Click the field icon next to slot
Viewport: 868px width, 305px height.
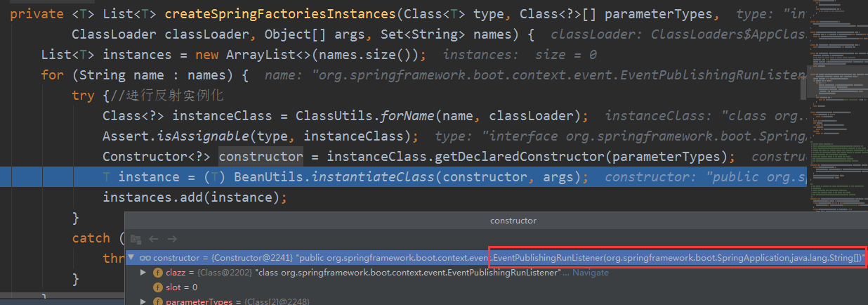(159, 287)
